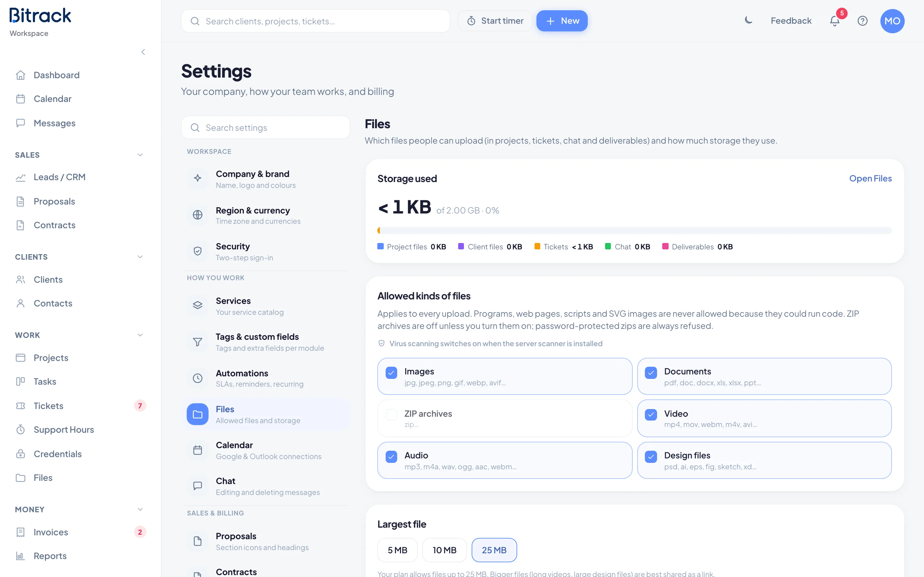Screen dimensions: 924x577
Task: Follow the Open Files link
Action: point(870,179)
